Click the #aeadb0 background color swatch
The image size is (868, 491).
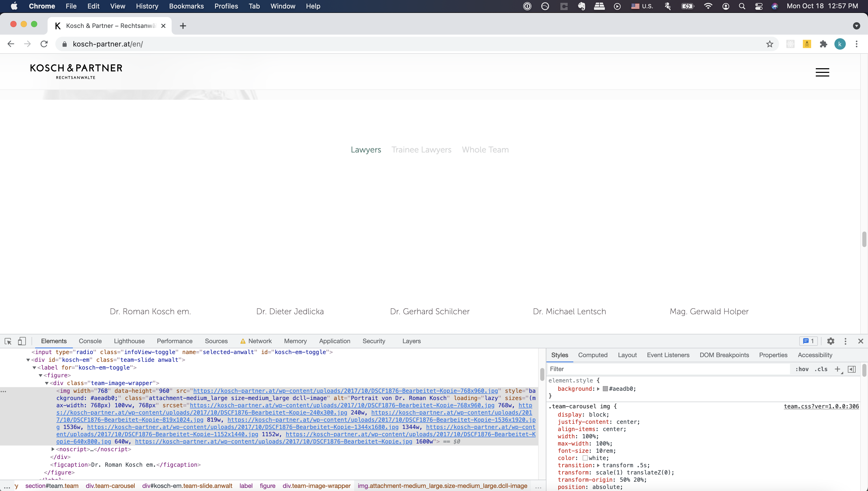[605, 388]
